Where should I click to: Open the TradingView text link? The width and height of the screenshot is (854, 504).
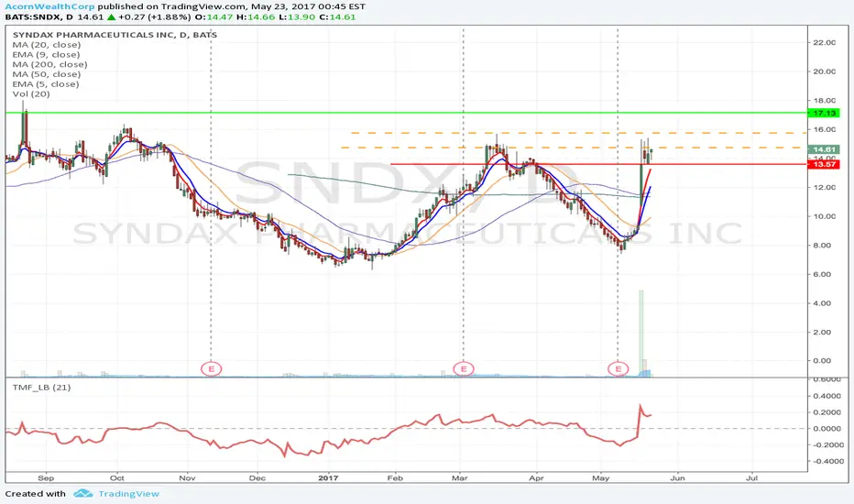[x=128, y=494]
